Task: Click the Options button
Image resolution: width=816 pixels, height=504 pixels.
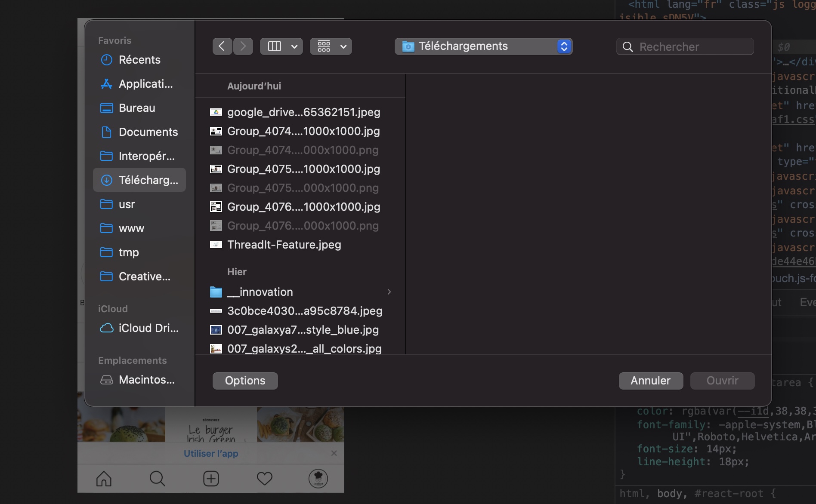Action: pyautogui.click(x=245, y=381)
